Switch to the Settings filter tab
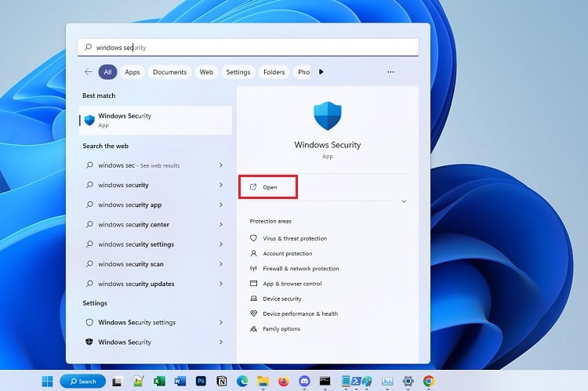 [238, 72]
